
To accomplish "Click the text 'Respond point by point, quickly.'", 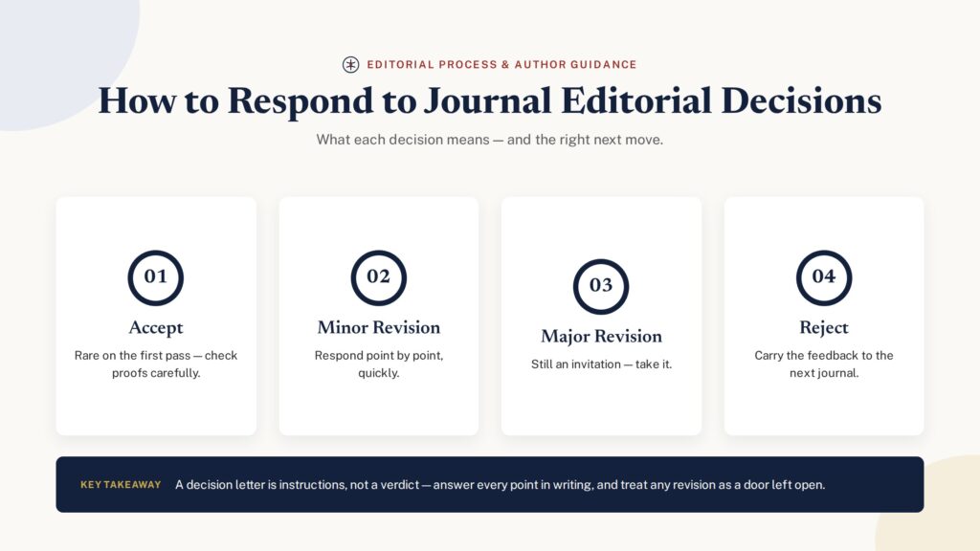I will (379, 364).
